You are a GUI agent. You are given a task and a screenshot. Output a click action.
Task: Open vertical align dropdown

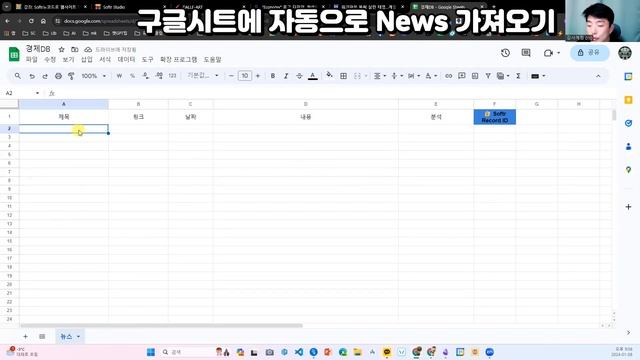tap(397, 76)
